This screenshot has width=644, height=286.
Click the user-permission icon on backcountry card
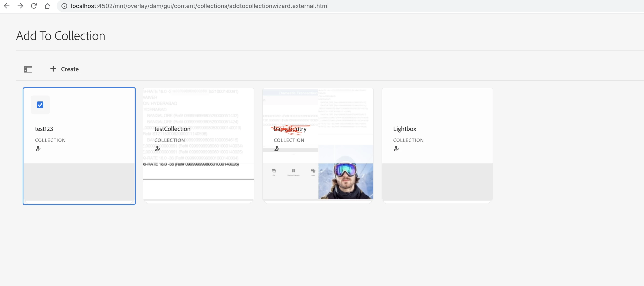pos(277,149)
